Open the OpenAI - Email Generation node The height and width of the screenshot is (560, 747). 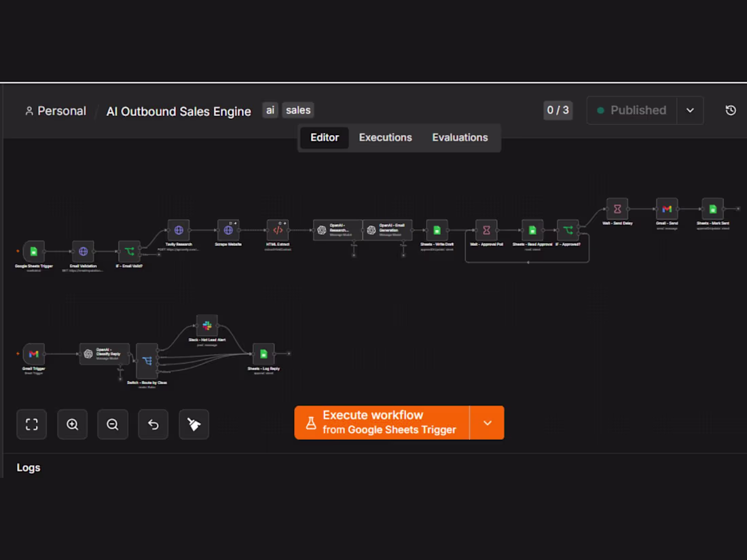pyautogui.click(x=387, y=230)
